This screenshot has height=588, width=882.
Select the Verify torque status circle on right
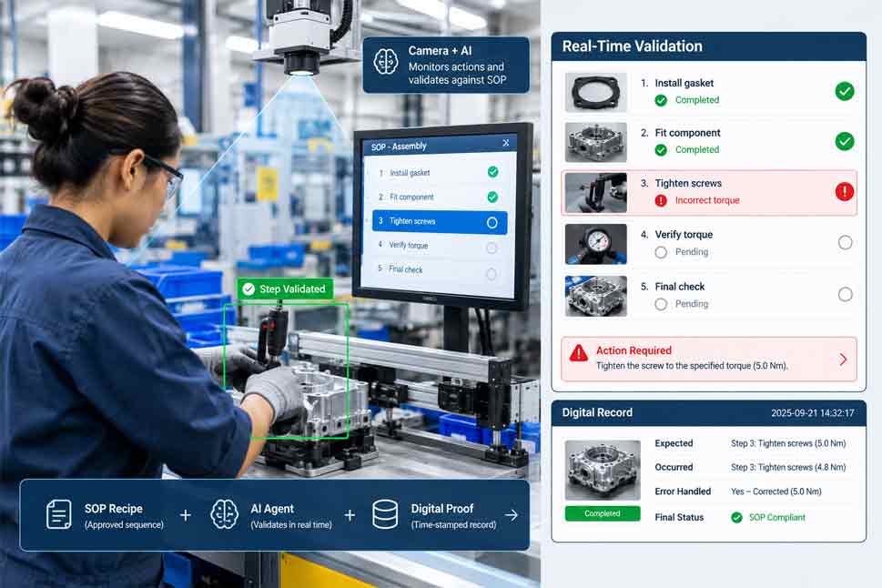[x=845, y=242]
